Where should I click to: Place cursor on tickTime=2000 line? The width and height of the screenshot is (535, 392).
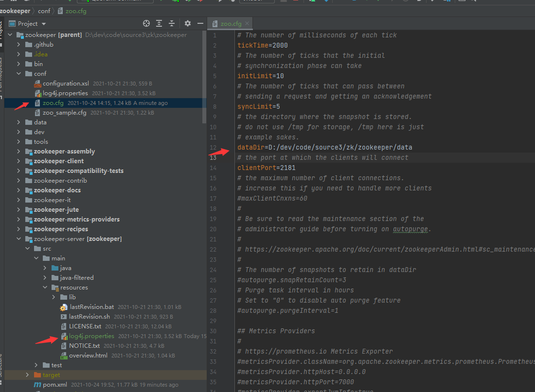pos(262,45)
